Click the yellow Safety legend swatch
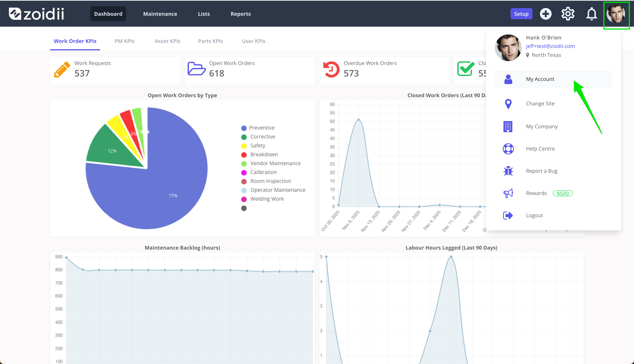Viewport: 634px width, 364px height. [x=244, y=146]
